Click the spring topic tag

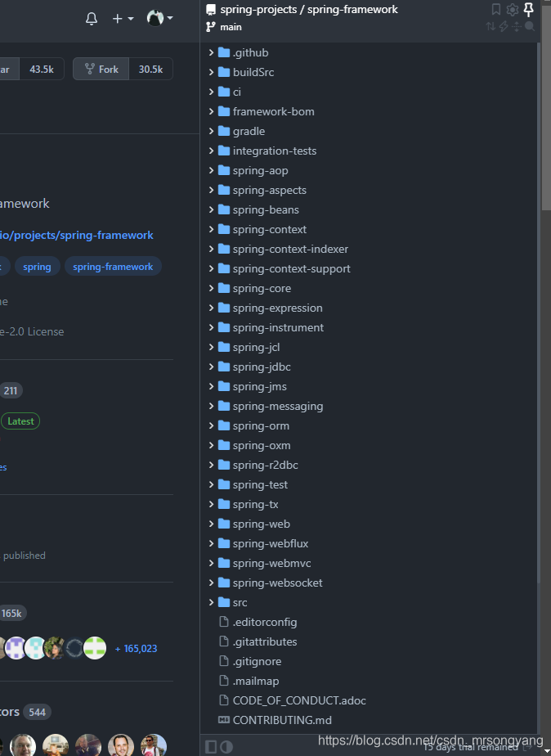click(x=37, y=266)
